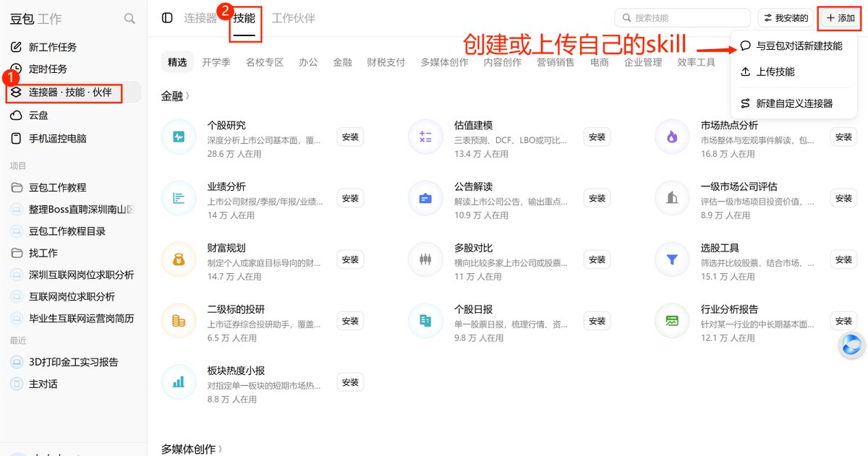Switch to the 技能 tab
This screenshot has width=868, height=456.
tap(244, 18)
